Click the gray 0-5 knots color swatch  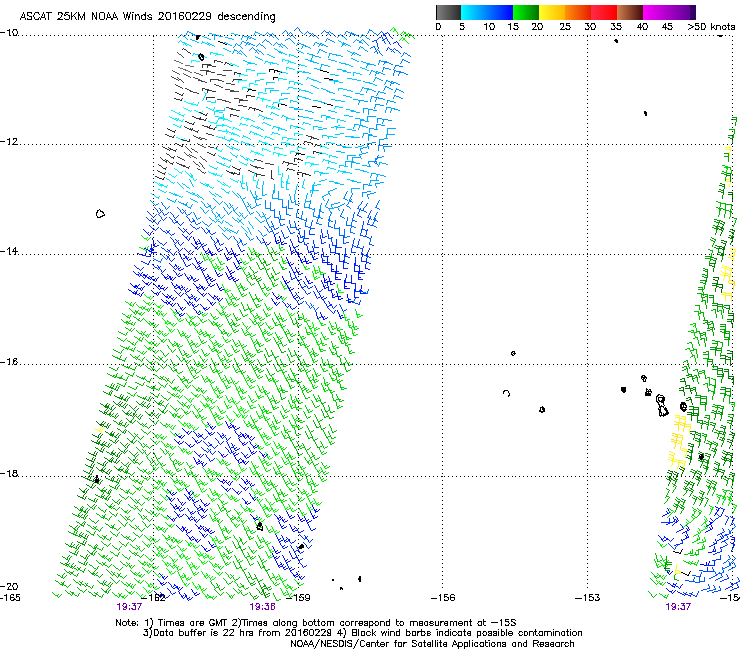[x=448, y=12]
